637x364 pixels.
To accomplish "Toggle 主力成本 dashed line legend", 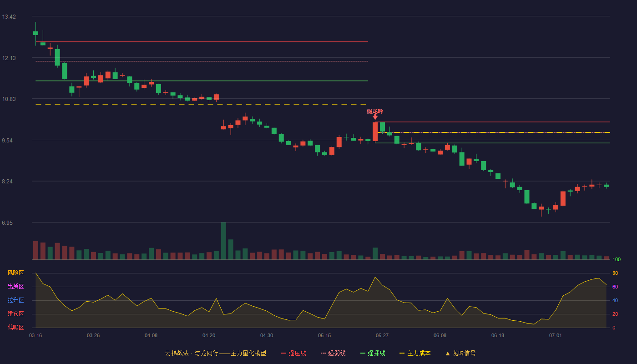I will click(x=415, y=353).
